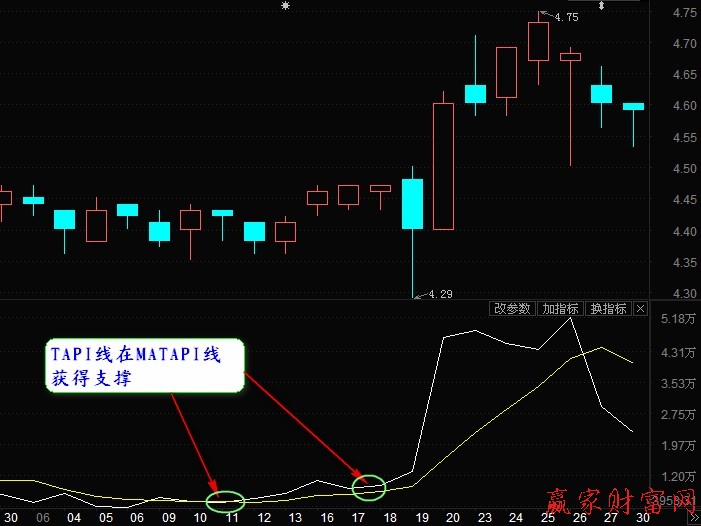Click the 4.75 high price label
Screen dimensions: 701x526
(565, 17)
